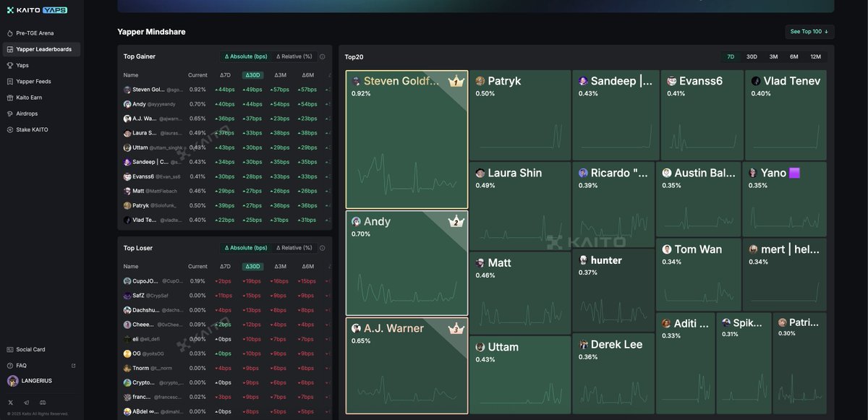The image size is (868, 420).
Task: Click the Yapper Leaderboards grid icon
Action: (x=10, y=49)
